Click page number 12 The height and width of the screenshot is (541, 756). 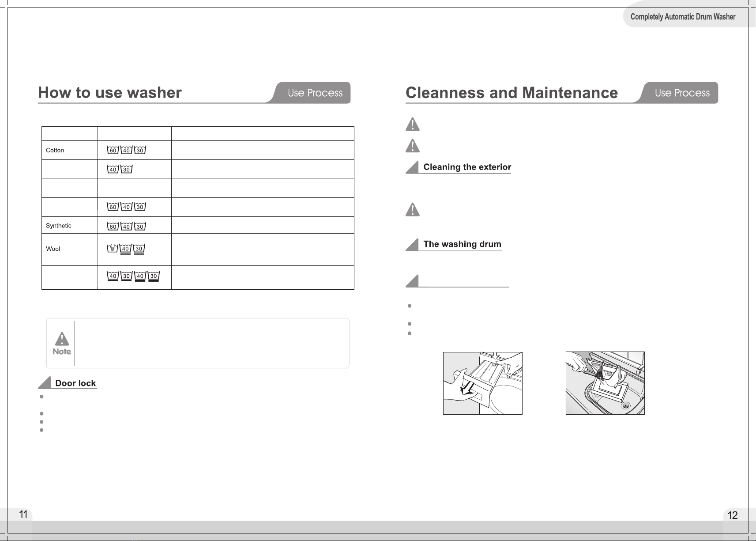733,515
